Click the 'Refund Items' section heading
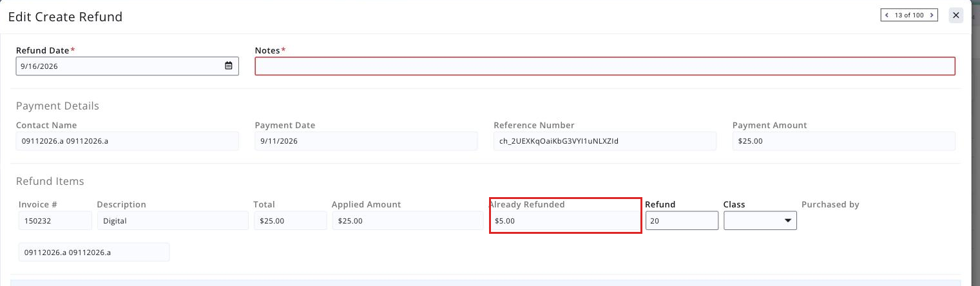 [50, 181]
